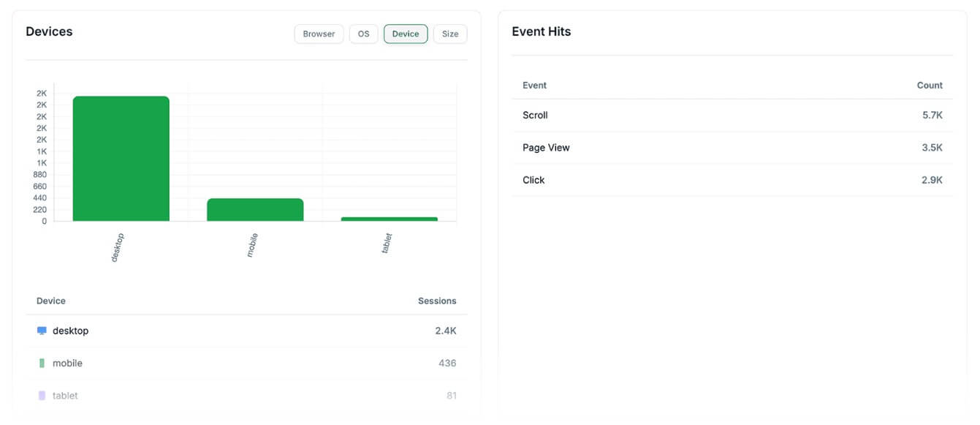This screenshot has width=980, height=425.
Task: Open the Size tab
Action: tap(450, 34)
